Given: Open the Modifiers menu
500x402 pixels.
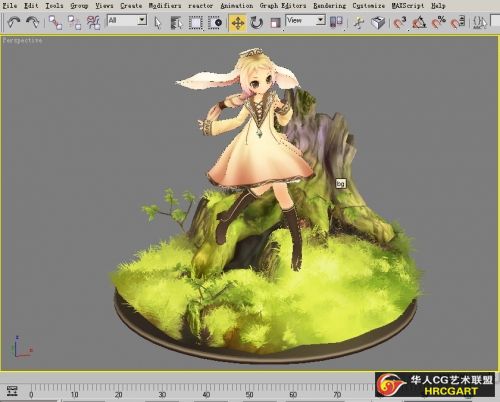Looking at the screenshot, I should [165, 6].
